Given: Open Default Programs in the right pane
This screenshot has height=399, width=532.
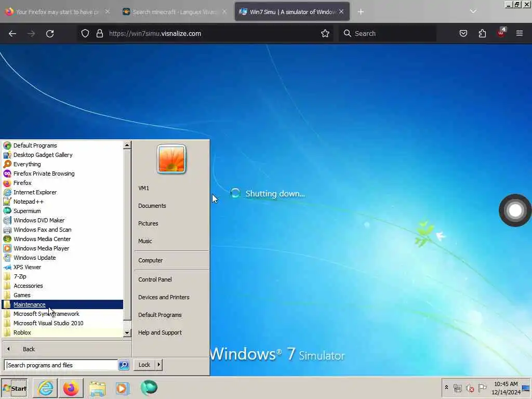Looking at the screenshot, I should coord(160,315).
